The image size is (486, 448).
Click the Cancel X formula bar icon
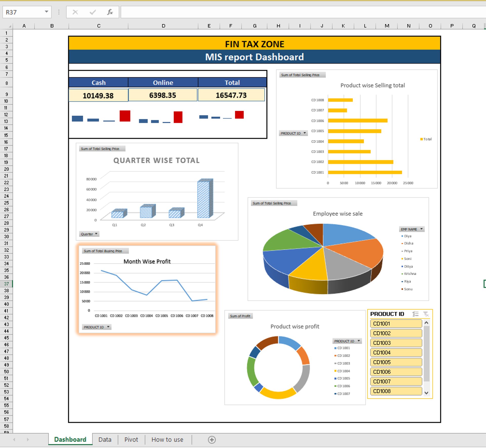click(x=75, y=12)
